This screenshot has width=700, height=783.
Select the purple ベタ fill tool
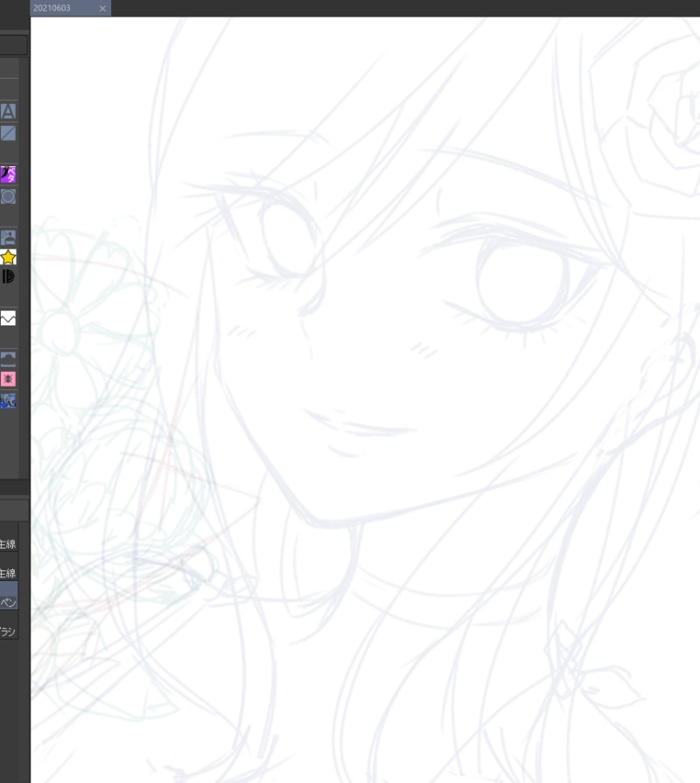(8, 174)
